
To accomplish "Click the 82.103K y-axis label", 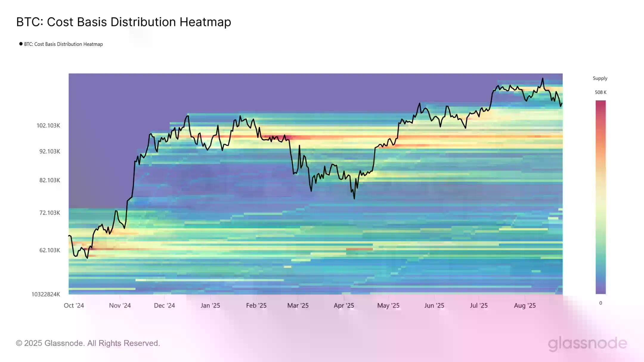I will (50, 180).
